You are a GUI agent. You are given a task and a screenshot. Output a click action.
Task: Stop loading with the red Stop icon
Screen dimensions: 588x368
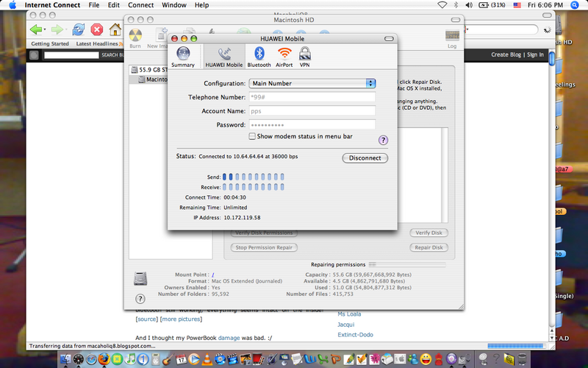coord(97,29)
